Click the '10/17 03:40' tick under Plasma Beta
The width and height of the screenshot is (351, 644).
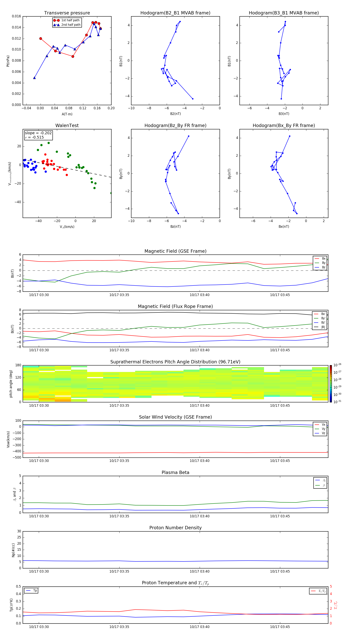200,516
